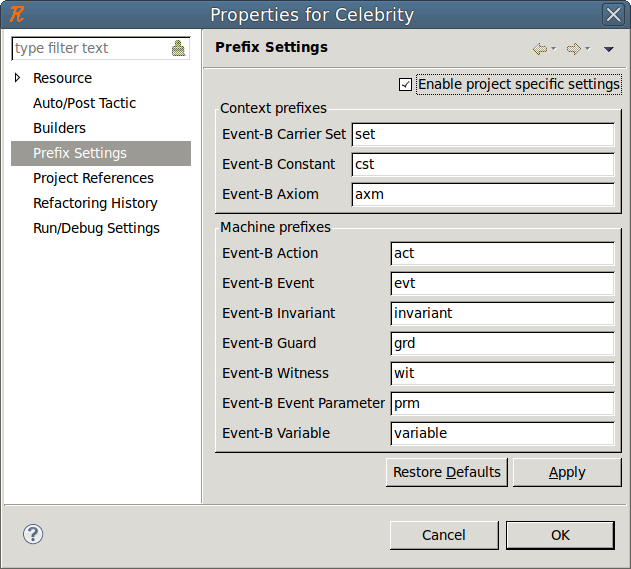Open the Builders properties page
The width and height of the screenshot is (631, 569).
click(x=59, y=128)
